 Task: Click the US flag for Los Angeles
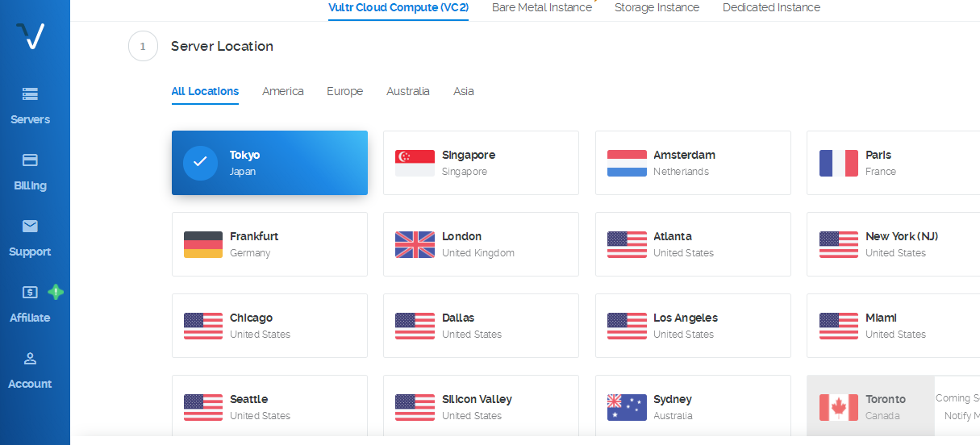click(x=627, y=326)
